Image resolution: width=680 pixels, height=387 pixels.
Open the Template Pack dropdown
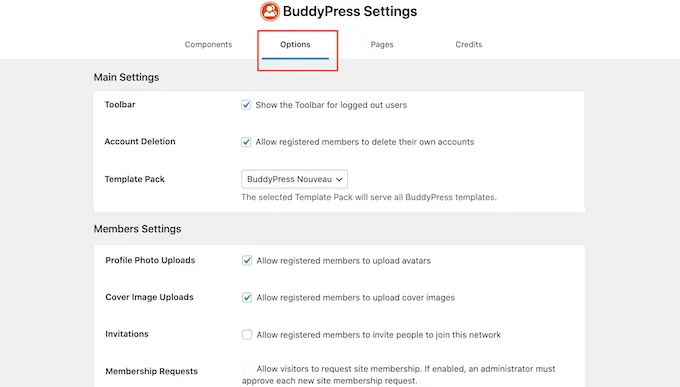tap(294, 179)
